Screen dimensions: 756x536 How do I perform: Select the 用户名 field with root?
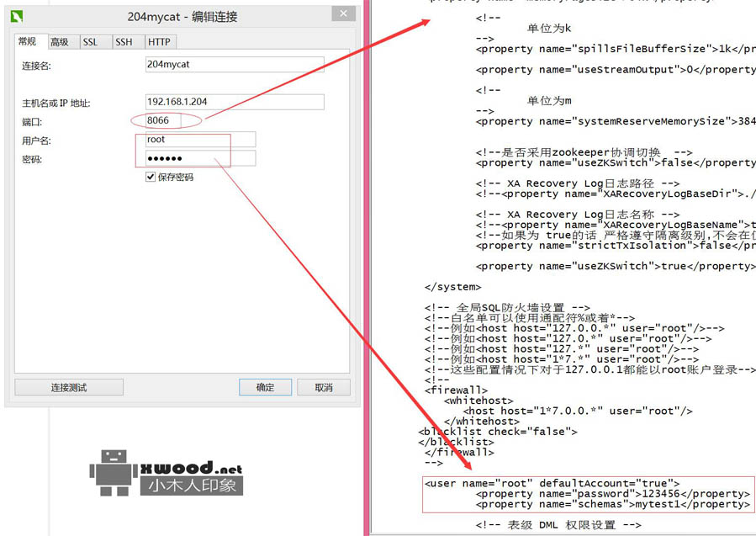(198, 140)
